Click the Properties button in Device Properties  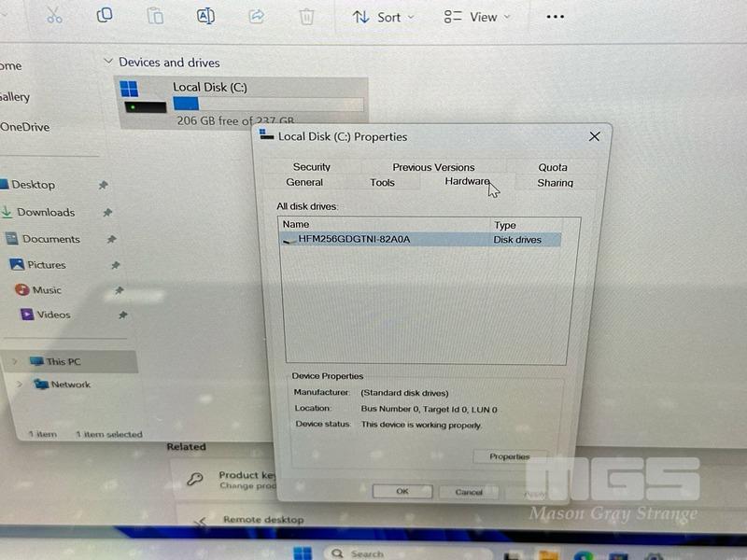pyautogui.click(x=510, y=456)
